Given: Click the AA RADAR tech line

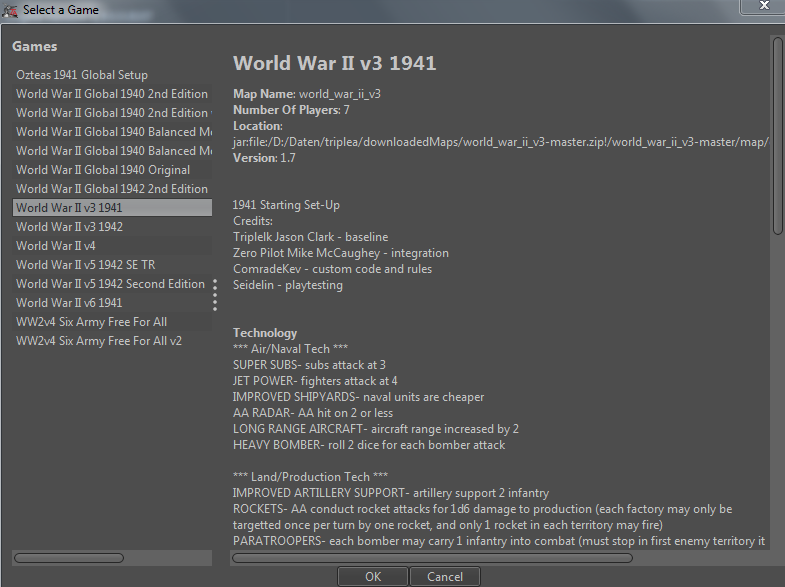Looking at the screenshot, I should tap(313, 413).
